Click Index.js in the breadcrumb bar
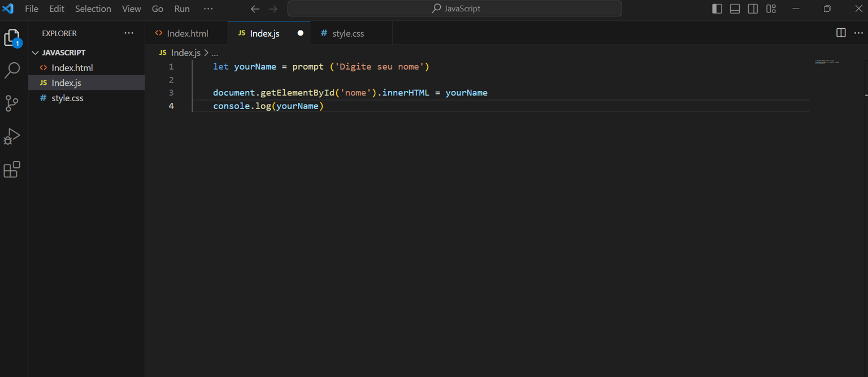 tap(185, 53)
